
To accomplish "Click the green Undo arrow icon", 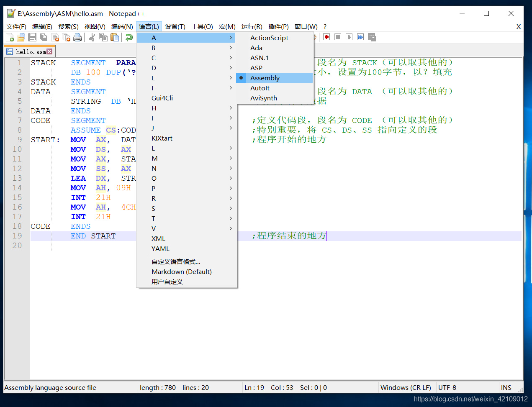I will coord(129,38).
